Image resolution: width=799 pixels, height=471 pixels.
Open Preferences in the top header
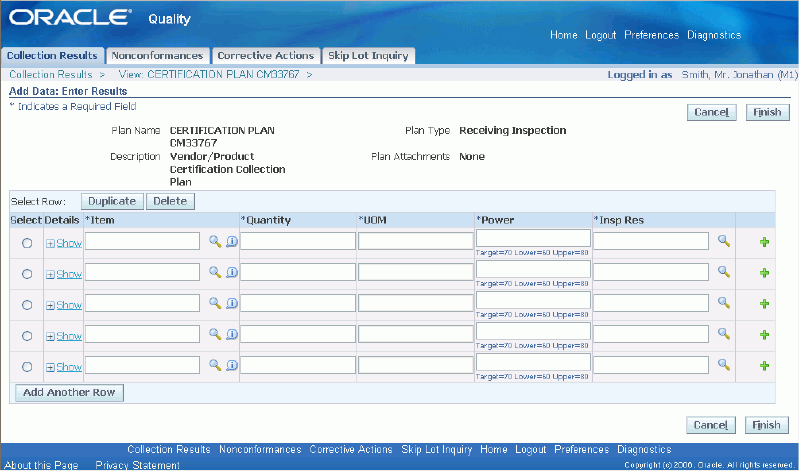652,35
